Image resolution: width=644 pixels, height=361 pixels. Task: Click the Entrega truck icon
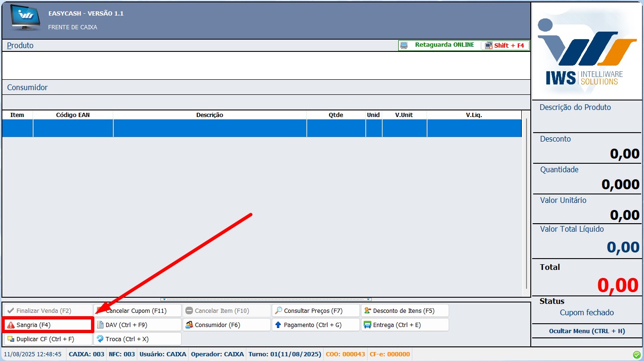[x=368, y=325]
